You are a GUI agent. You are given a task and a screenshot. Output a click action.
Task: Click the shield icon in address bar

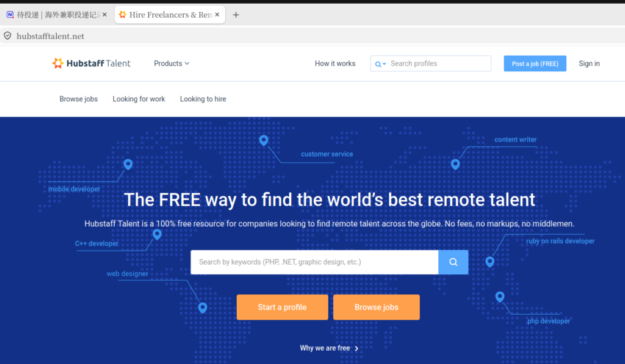click(7, 36)
